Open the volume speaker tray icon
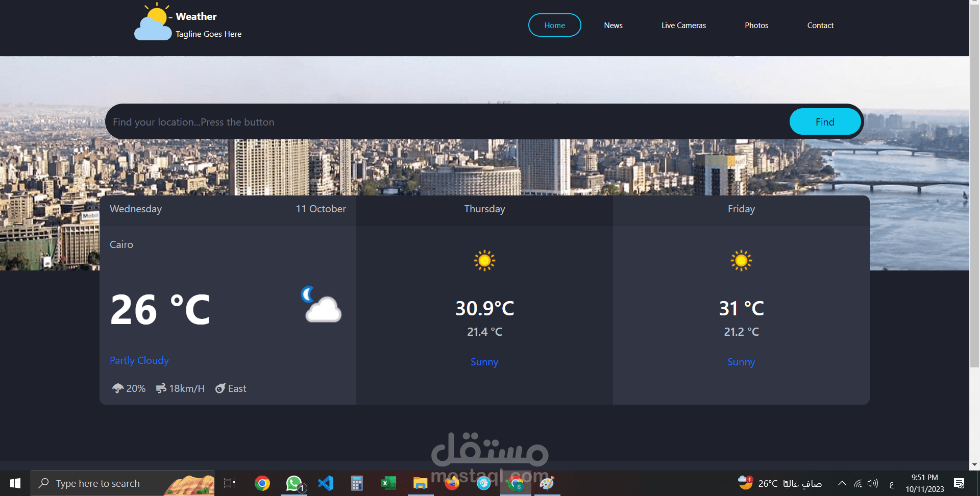Image resolution: width=980 pixels, height=496 pixels. point(873,483)
